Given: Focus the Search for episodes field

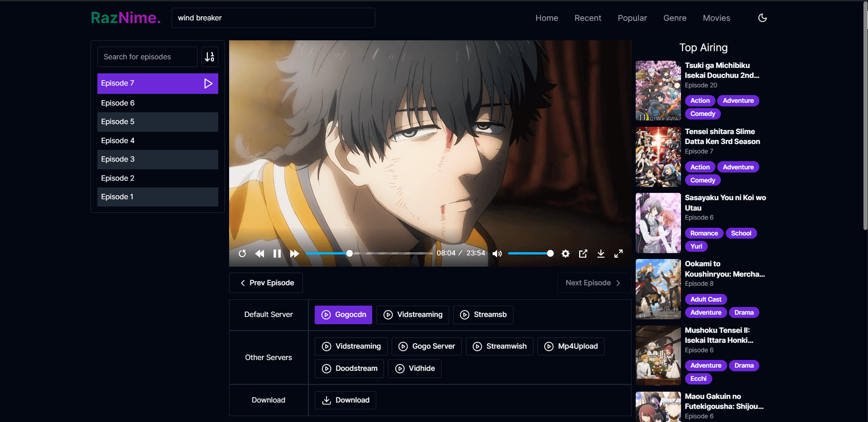Looking at the screenshot, I should [x=147, y=57].
